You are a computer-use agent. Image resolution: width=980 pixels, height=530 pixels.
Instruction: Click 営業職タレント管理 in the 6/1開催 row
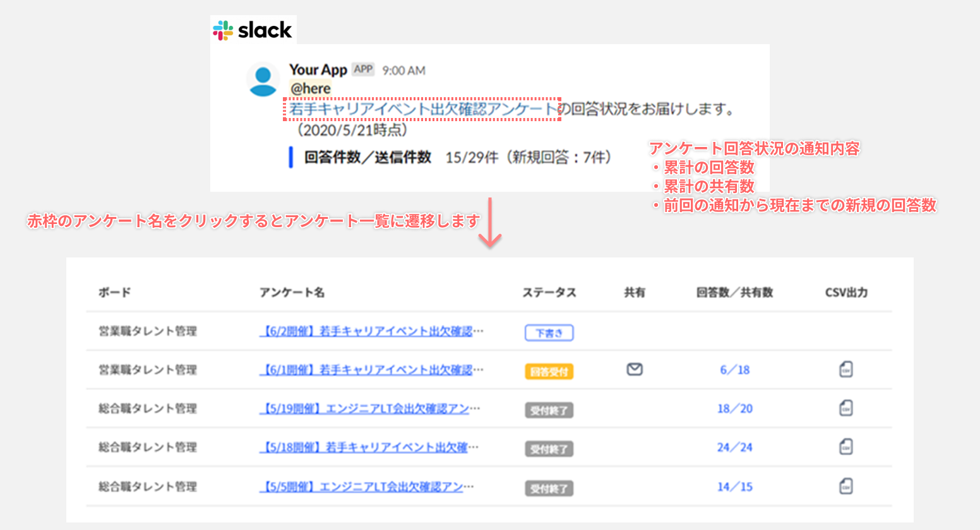(x=148, y=370)
